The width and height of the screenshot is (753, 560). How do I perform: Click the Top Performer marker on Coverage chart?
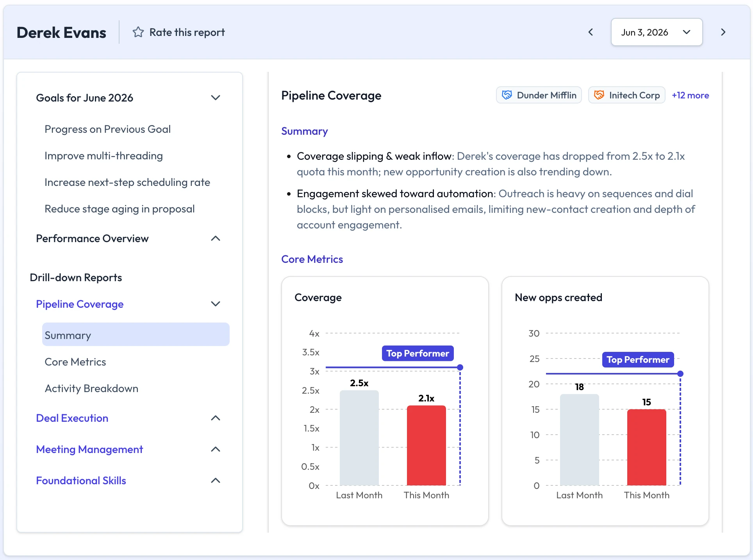pyautogui.click(x=418, y=353)
